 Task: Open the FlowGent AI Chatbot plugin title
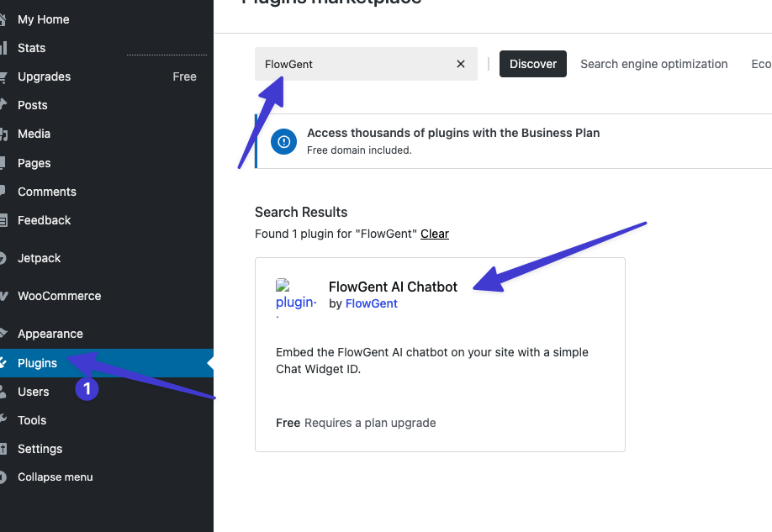(x=393, y=287)
